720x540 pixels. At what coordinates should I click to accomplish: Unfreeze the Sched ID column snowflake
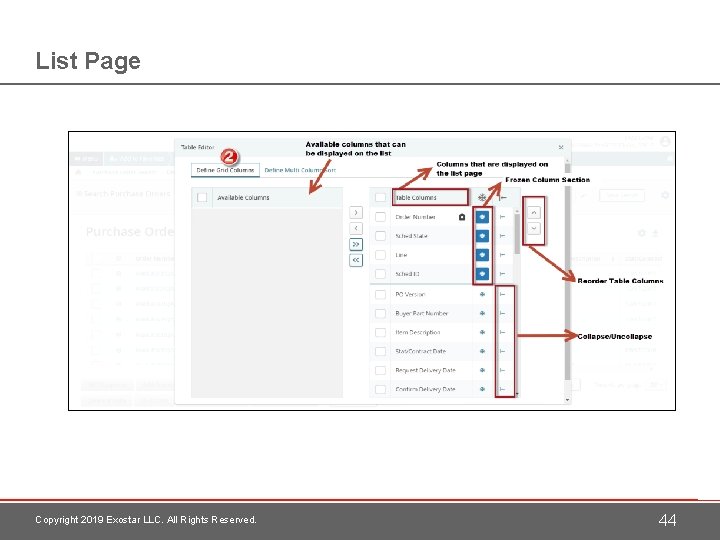(x=482, y=274)
